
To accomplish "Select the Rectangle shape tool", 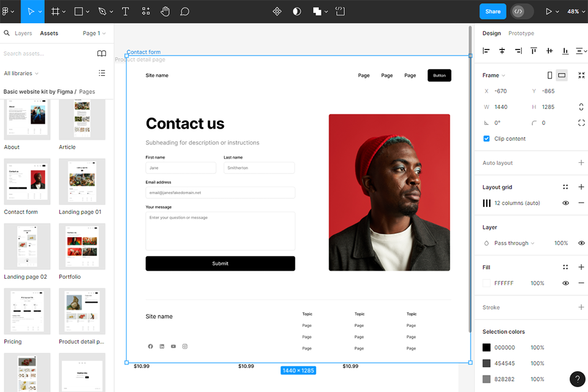I will 78,12.
